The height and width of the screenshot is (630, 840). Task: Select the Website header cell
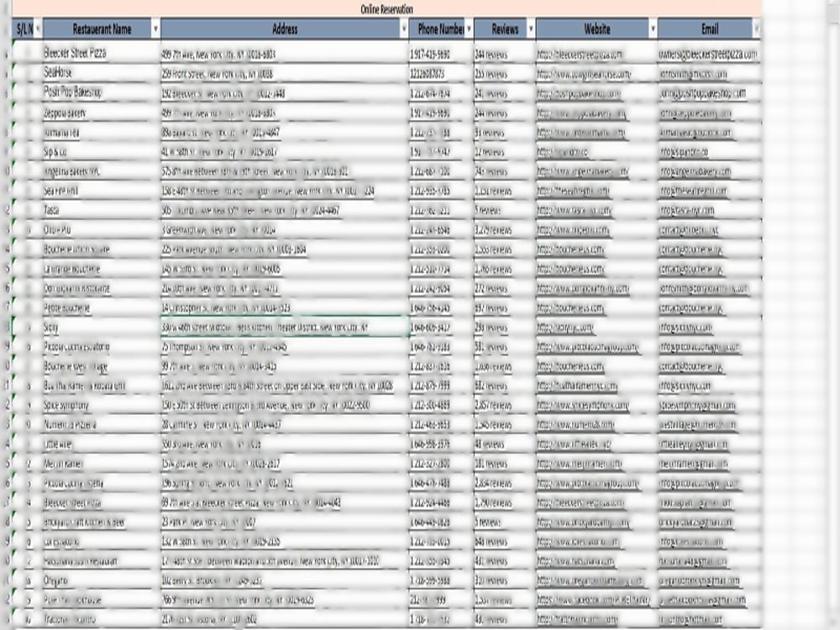coord(596,29)
